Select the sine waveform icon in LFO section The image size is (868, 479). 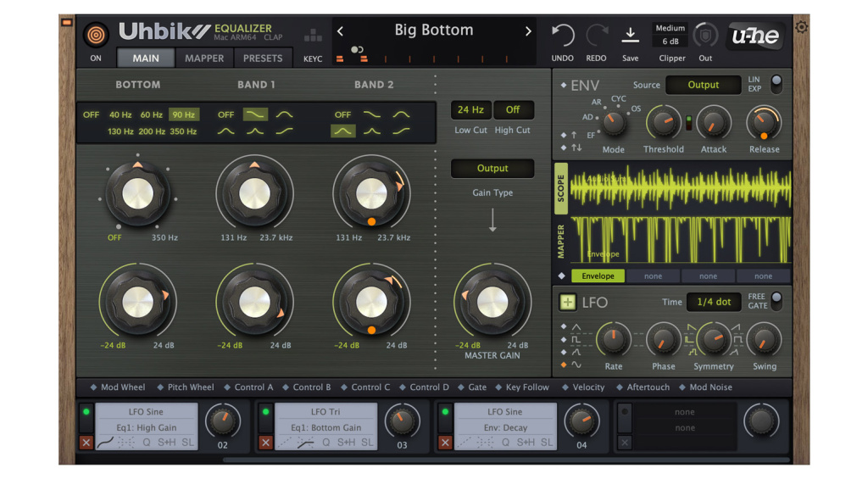click(576, 365)
